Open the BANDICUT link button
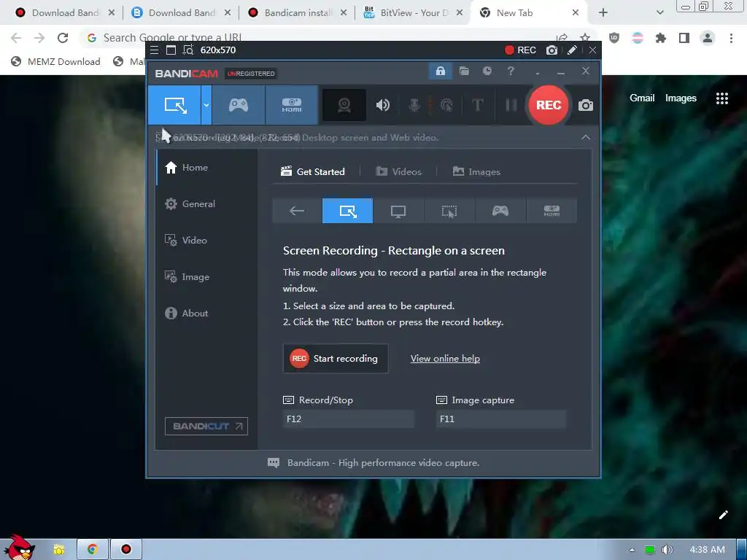Screen dimensions: 747x560 [206, 426]
